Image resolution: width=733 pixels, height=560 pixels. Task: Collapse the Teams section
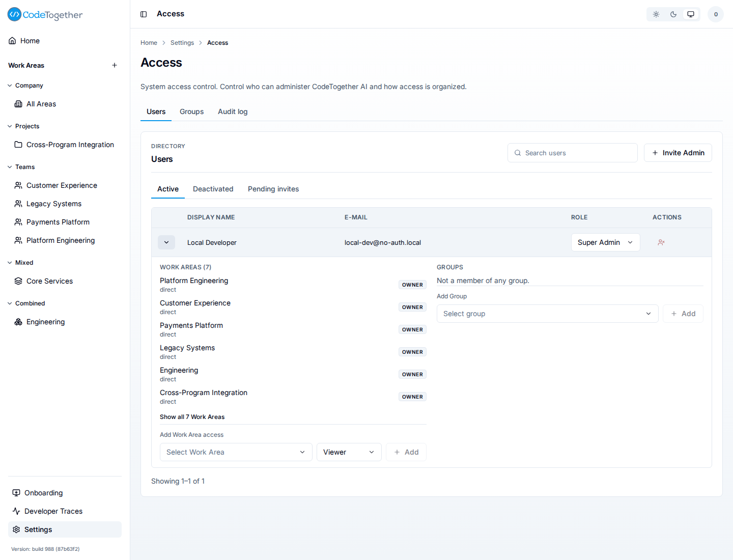(21, 167)
